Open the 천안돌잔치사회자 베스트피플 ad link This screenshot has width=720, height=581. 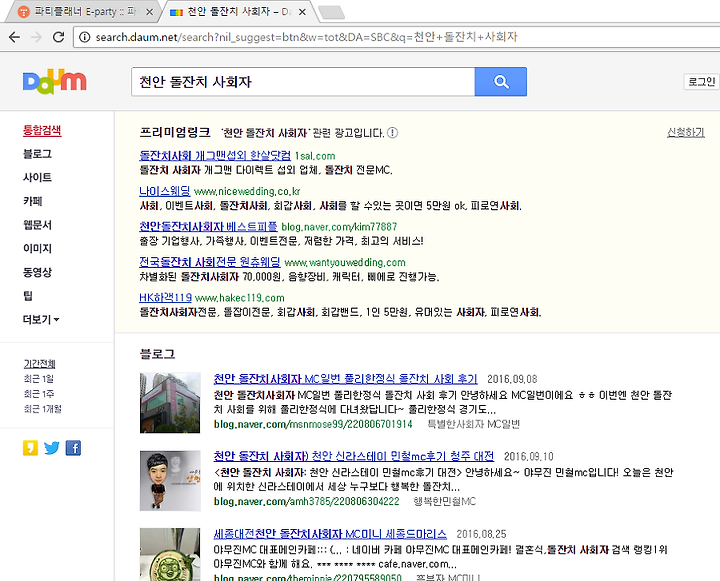tap(208, 226)
